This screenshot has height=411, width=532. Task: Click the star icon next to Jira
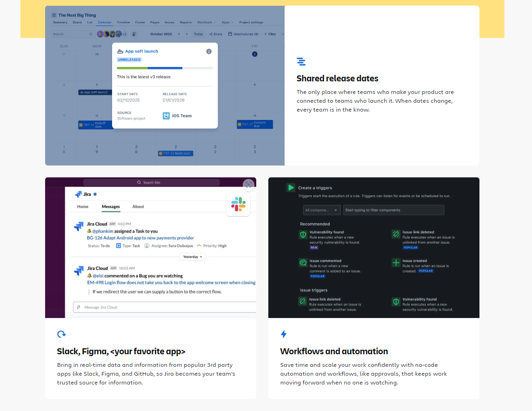click(95, 194)
